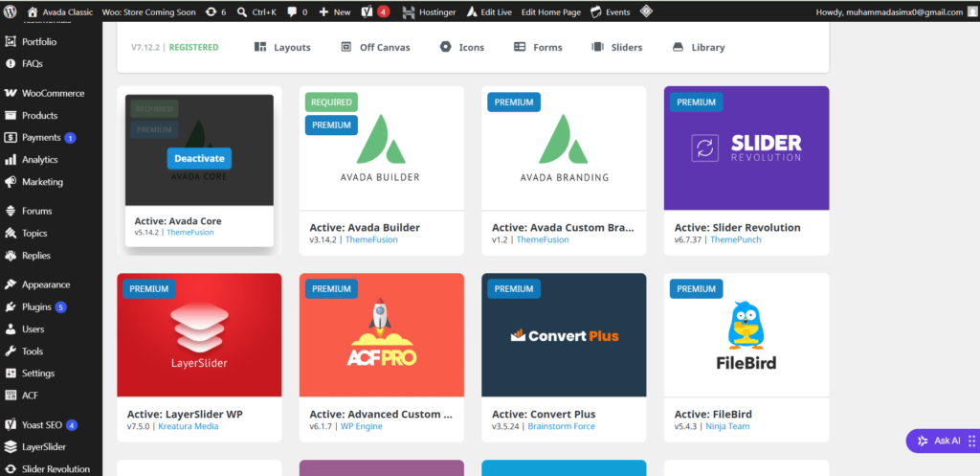Click the LayerSlider plugin thumbnail

[199, 334]
